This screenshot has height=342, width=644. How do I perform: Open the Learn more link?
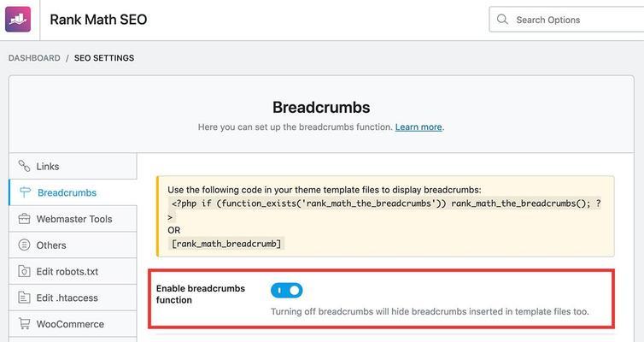[419, 127]
